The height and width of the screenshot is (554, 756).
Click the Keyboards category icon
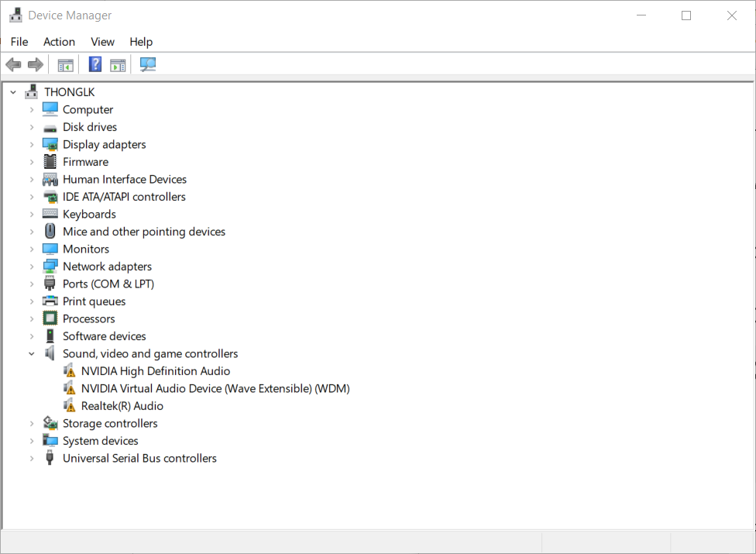click(50, 214)
